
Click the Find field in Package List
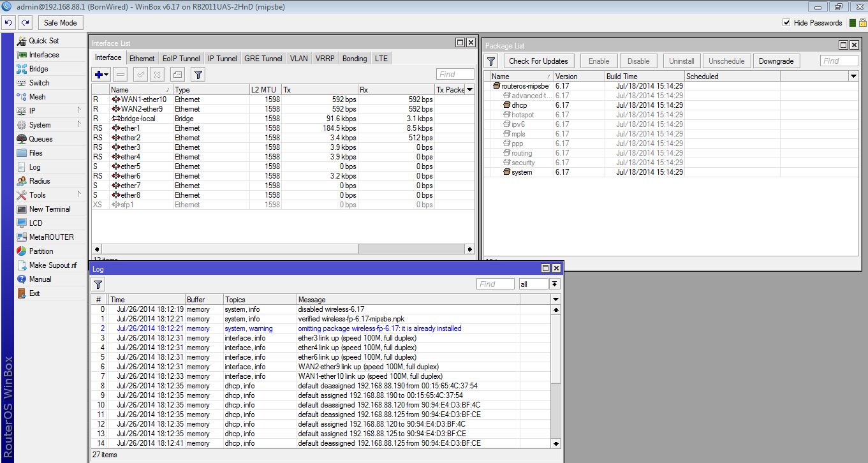coord(838,61)
